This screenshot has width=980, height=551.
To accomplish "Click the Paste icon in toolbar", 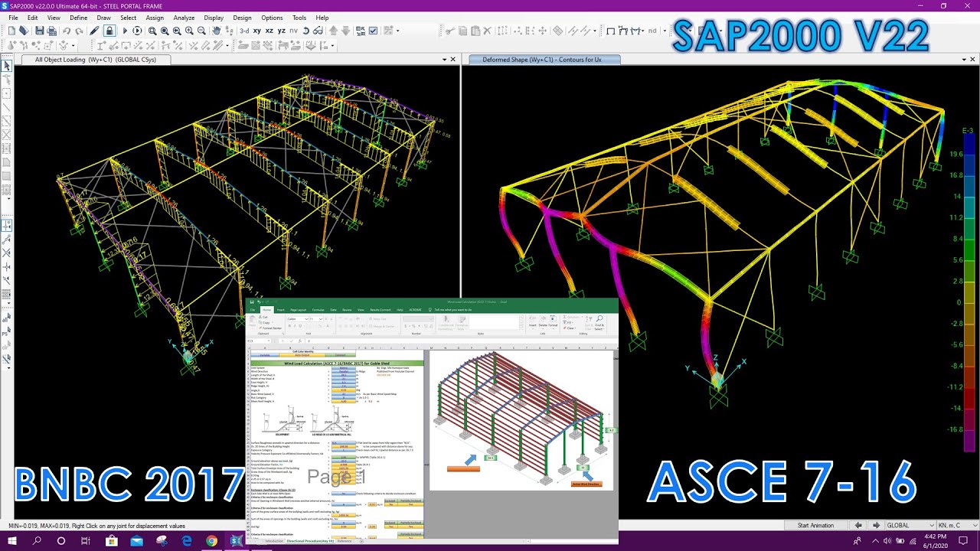I will click(475, 31).
